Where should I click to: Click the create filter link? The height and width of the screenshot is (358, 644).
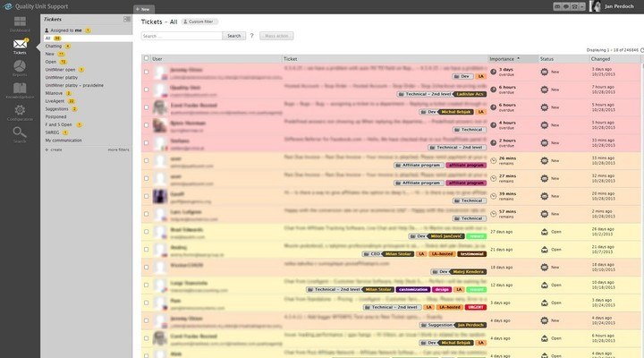pos(55,149)
